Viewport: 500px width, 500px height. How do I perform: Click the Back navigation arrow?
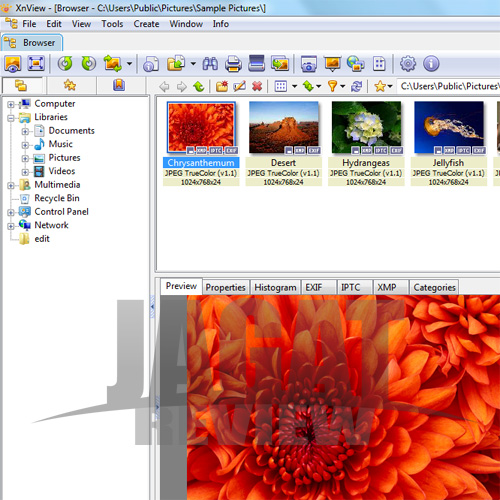tap(164, 87)
